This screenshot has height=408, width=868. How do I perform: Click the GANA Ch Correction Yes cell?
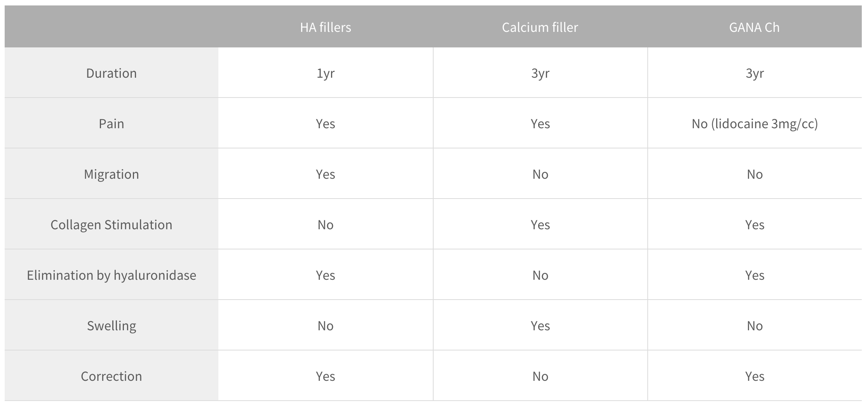755,376
